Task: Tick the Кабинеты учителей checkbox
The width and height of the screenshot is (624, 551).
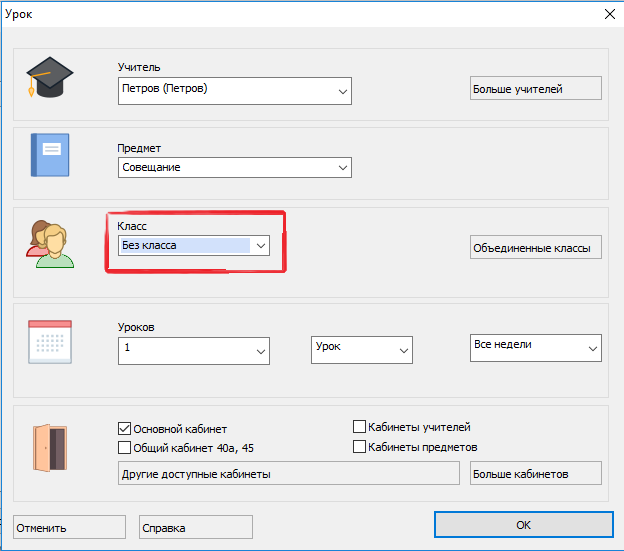Action: tap(360, 427)
